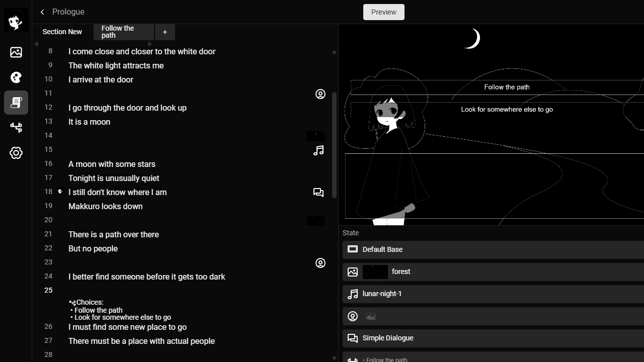Go back using the chevron beside Prologue

point(42,12)
